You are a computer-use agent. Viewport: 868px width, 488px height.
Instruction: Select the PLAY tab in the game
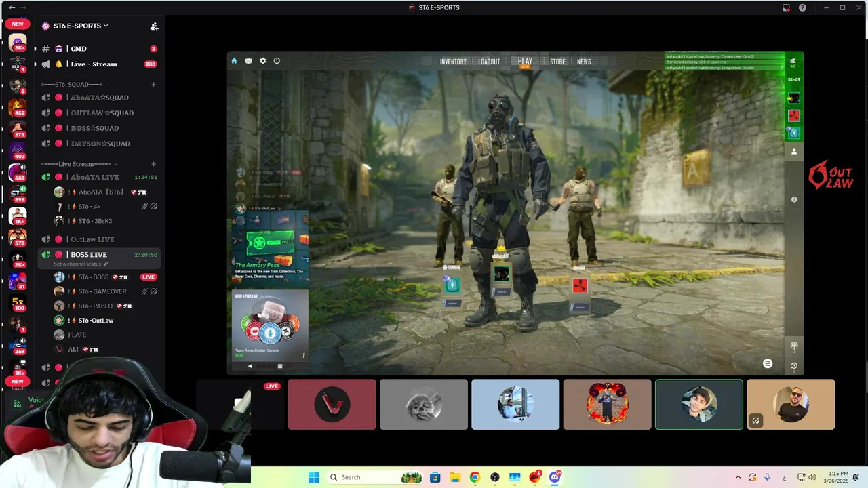525,61
